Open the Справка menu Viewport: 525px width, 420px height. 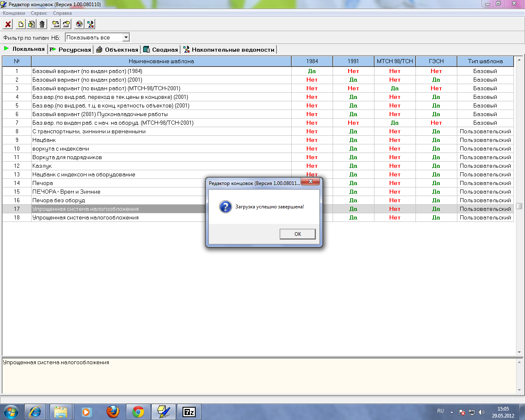tap(62, 13)
